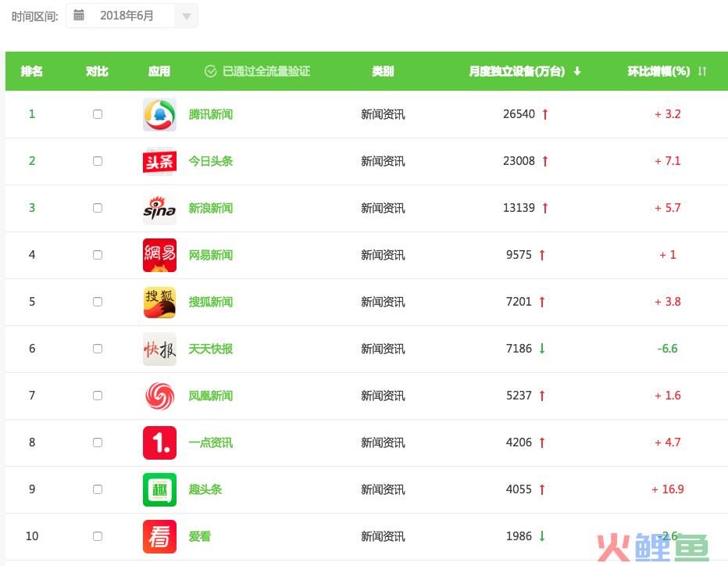Select the 搜狐新闻 app icon
The image size is (728, 566).
tap(159, 302)
